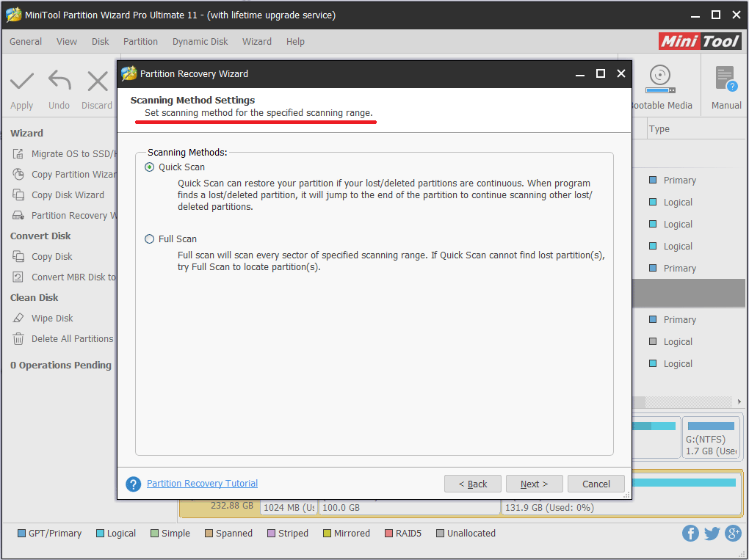Click the 232.88 GB disk label
Image resolution: width=749 pixels, height=560 pixels.
[x=231, y=506]
